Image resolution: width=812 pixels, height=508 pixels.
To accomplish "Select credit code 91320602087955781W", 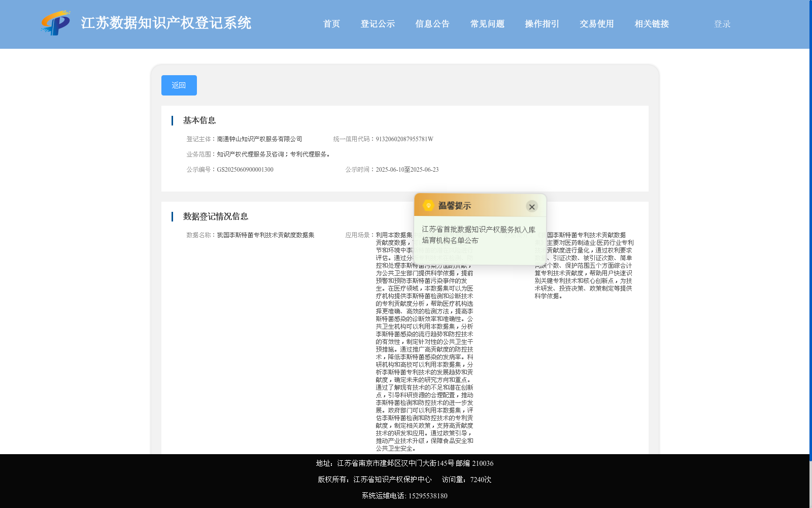I will click(404, 139).
